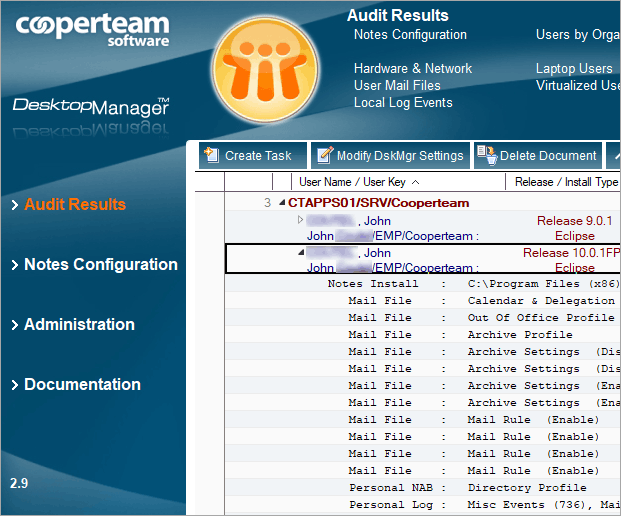Open the Users by Organization view
The height and width of the screenshot is (516, 621).
point(578,35)
